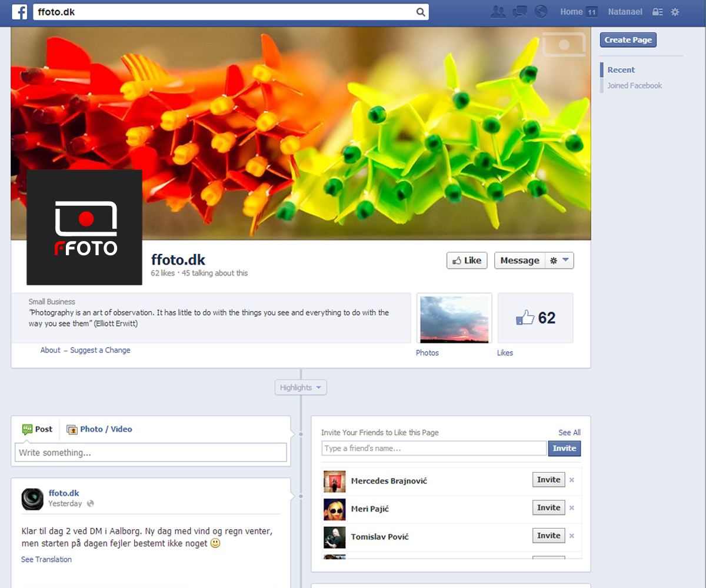The width and height of the screenshot is (706, 588).
Task: Click See All friends link
Action: [x=570, y=432]
